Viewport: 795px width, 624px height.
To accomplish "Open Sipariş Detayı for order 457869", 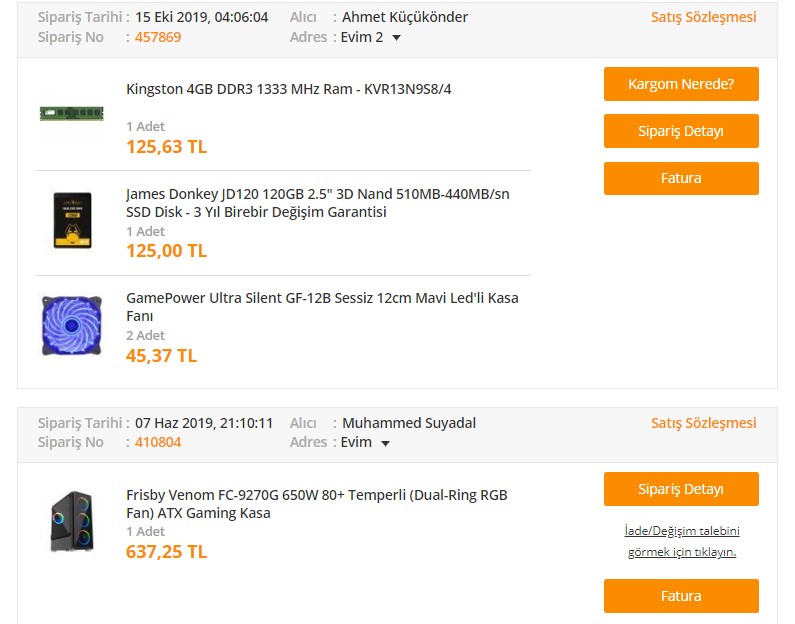I will [x=680, y=131].
